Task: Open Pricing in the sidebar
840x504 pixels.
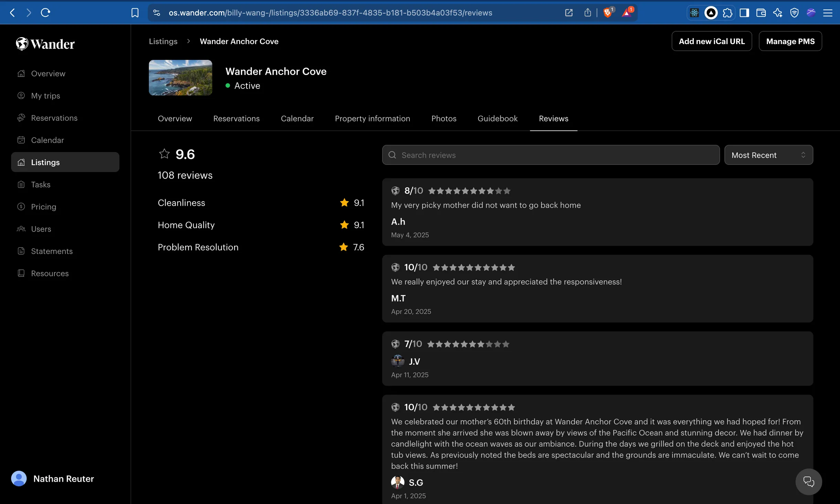Action: point(43,207)
